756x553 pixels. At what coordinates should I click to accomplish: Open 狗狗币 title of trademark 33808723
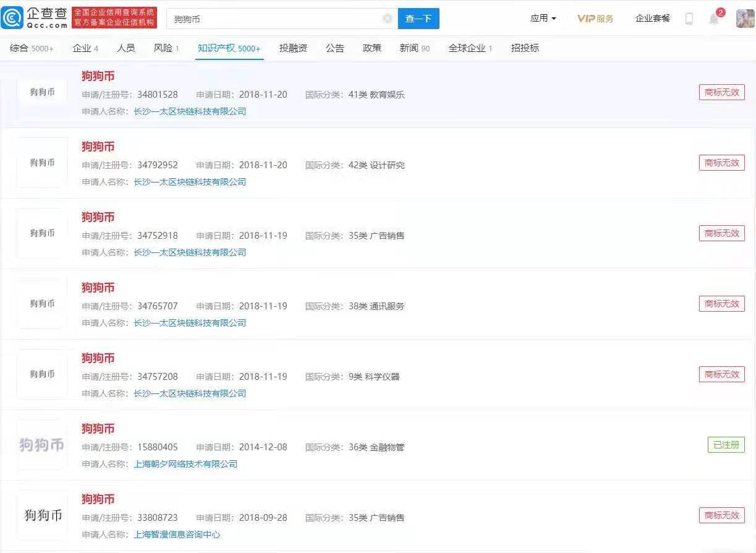98,500
